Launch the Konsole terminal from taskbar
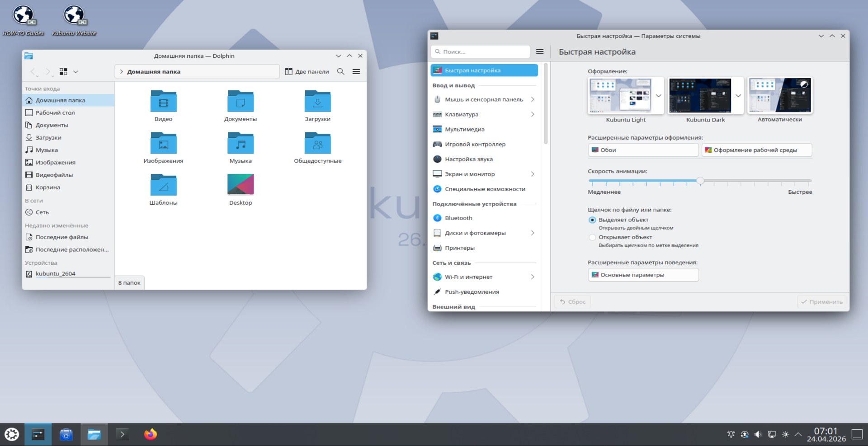The width and height of the screenshot is (868, 446). (122, 434)
